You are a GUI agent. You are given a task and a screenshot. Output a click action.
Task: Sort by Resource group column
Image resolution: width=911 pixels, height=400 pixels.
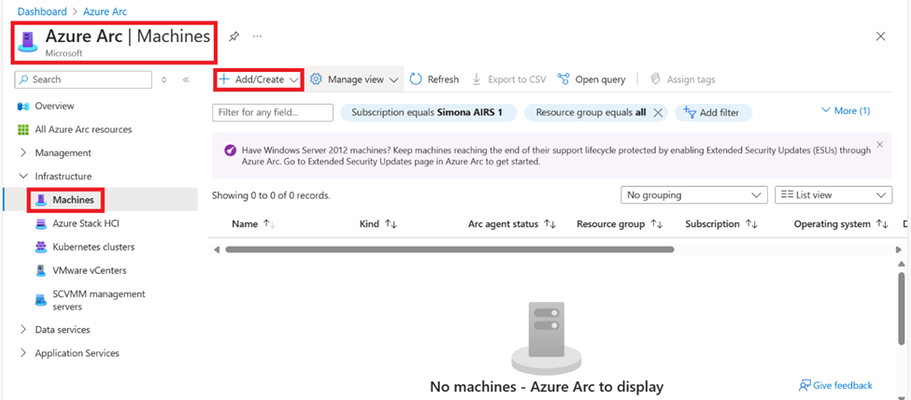tap(619, 224)
